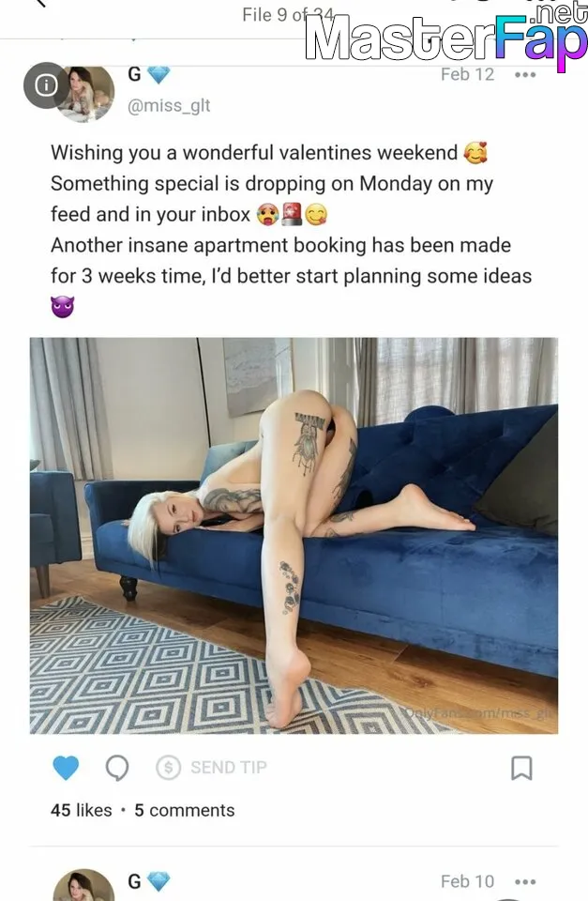588x901 pixels.
Task: Click the Feb 12 post date
Action: (467, 75)
